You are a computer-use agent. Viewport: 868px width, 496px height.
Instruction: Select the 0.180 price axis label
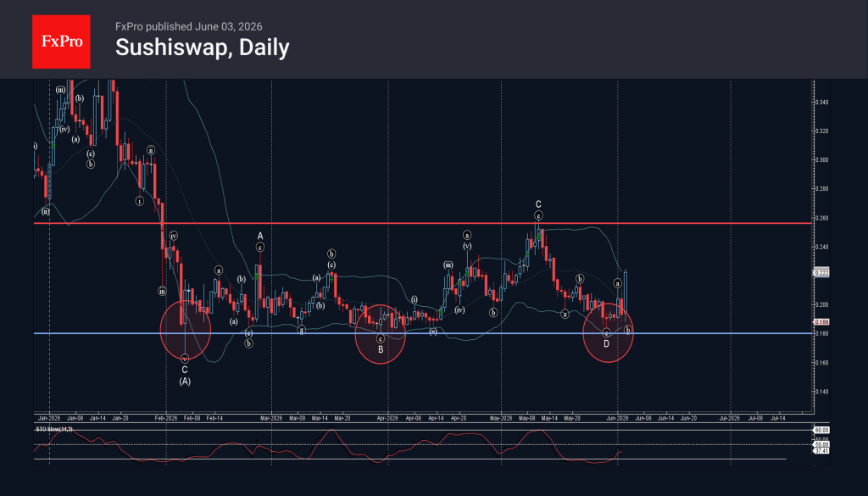pos(821,334)
